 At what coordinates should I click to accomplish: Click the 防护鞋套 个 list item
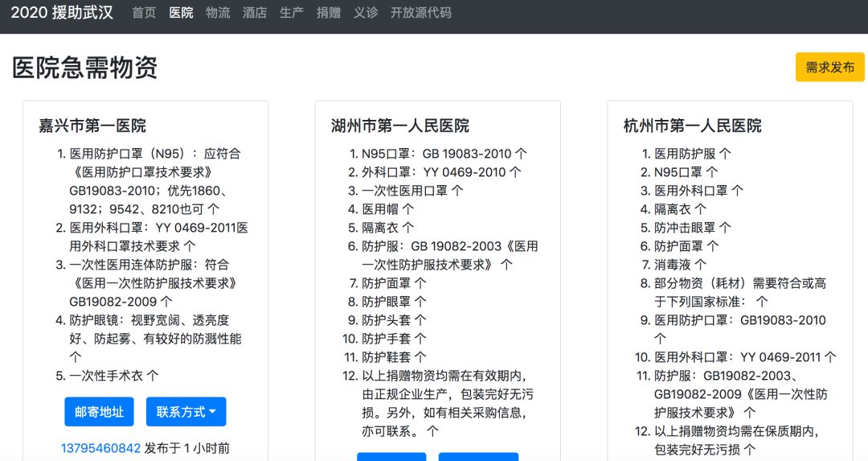coord(394,357)
